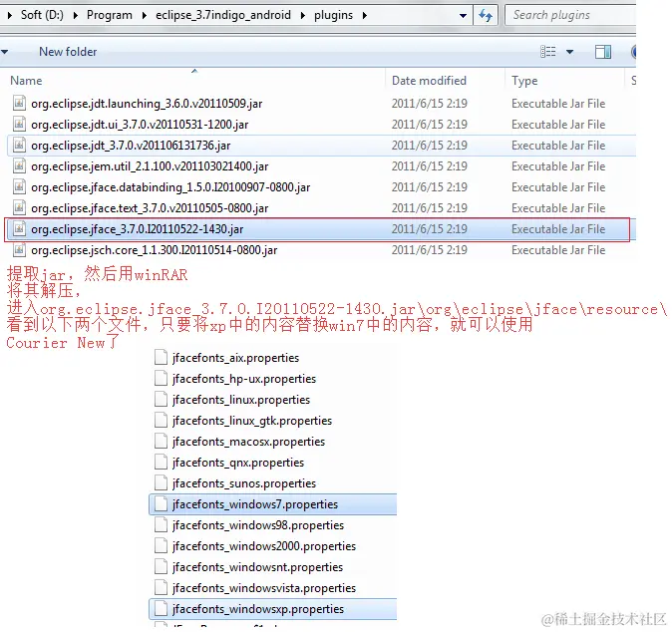
Task: Click the jar icon of org.eclipse.jface_3.7.0
Action: tap(19, 229)
